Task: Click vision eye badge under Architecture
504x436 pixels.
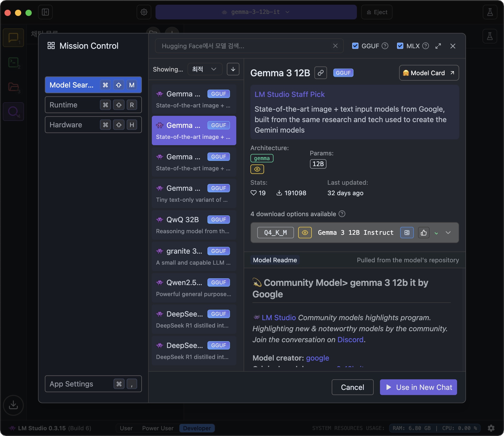Action: point(257,169)
